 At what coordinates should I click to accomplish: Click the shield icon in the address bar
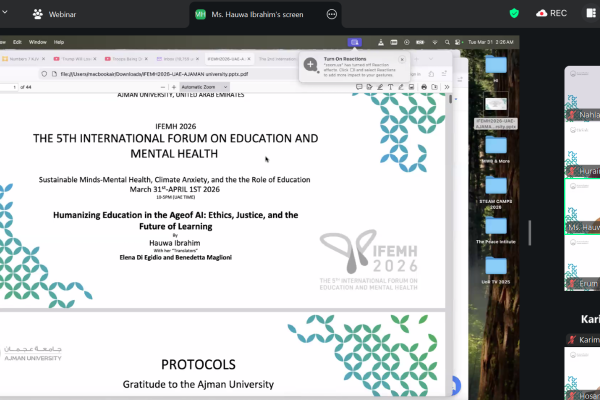point(44,74)
